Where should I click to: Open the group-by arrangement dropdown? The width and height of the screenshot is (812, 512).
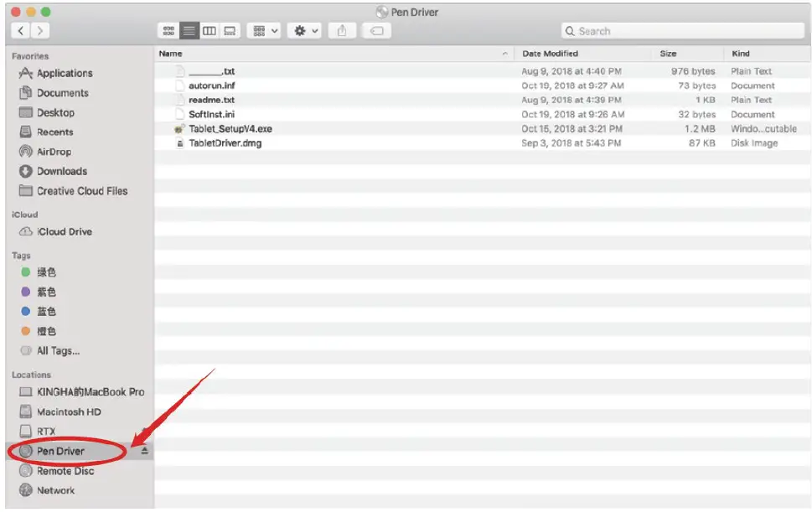[264, 31]
